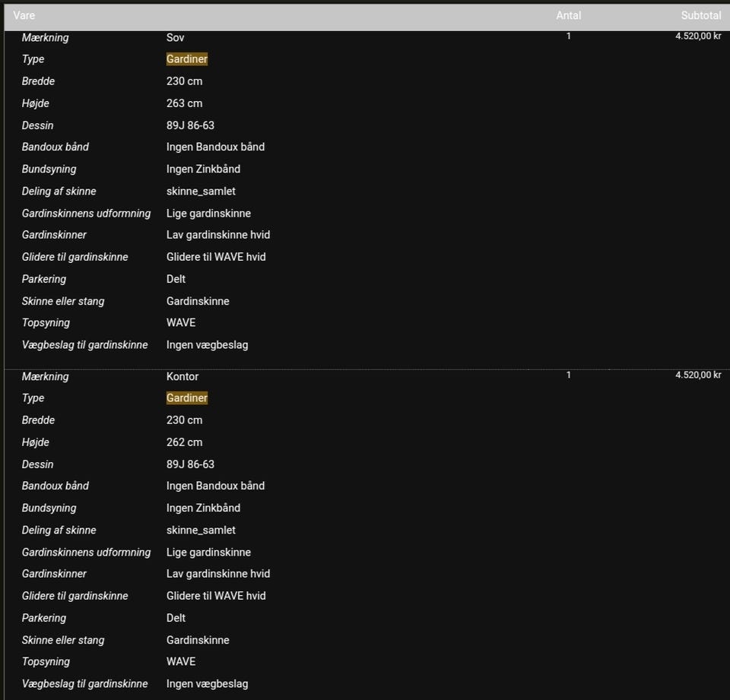Click the Subtotal column header

coord(700,15)
